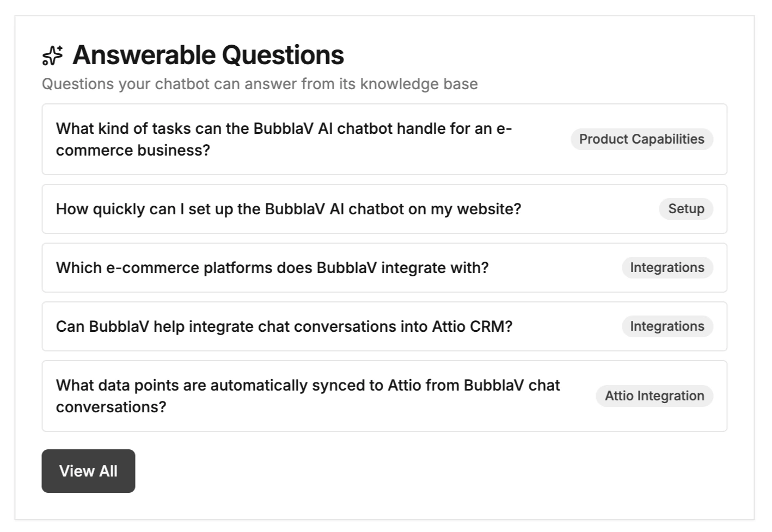Image resolution: width=772 pixels, height=532 pixels.
Task: Click the Integrations tag on the platforms question
Action: click(667, 268)
